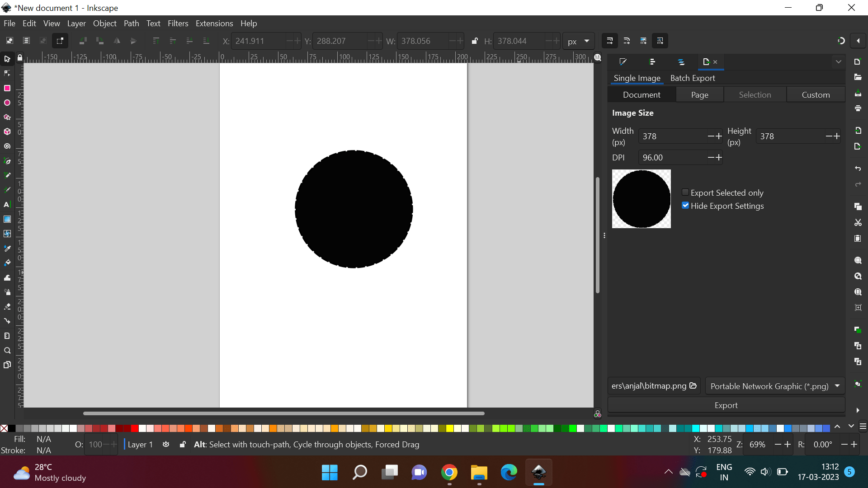Viewport: 868px width, 488px height.
Task: Select the Page export area button
Action: 699,95
